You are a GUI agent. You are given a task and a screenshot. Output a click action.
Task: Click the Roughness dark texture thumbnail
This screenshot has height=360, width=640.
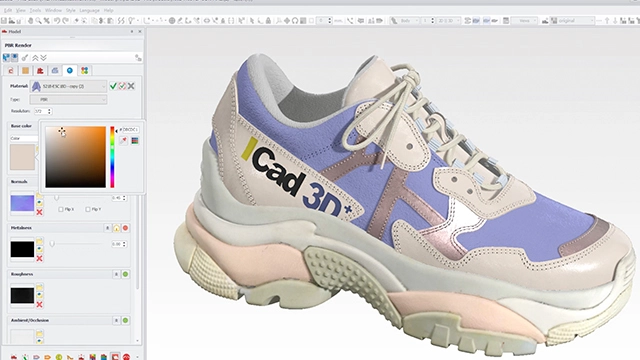(x=22, y=295)
